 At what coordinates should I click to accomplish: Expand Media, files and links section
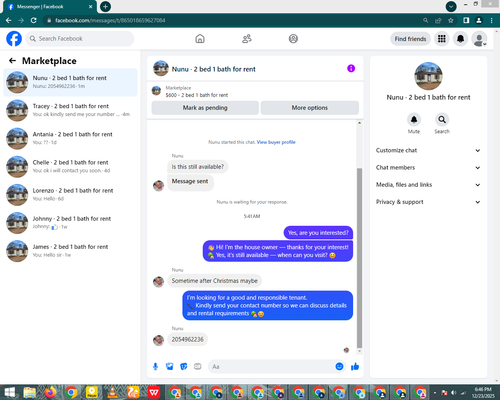[x=428, y=185]
